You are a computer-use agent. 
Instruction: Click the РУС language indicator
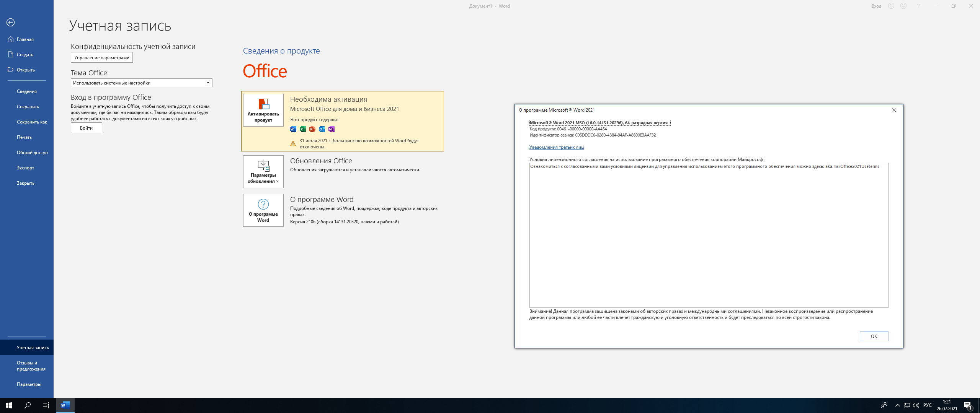pyautogui.click(x=928, y=405)
